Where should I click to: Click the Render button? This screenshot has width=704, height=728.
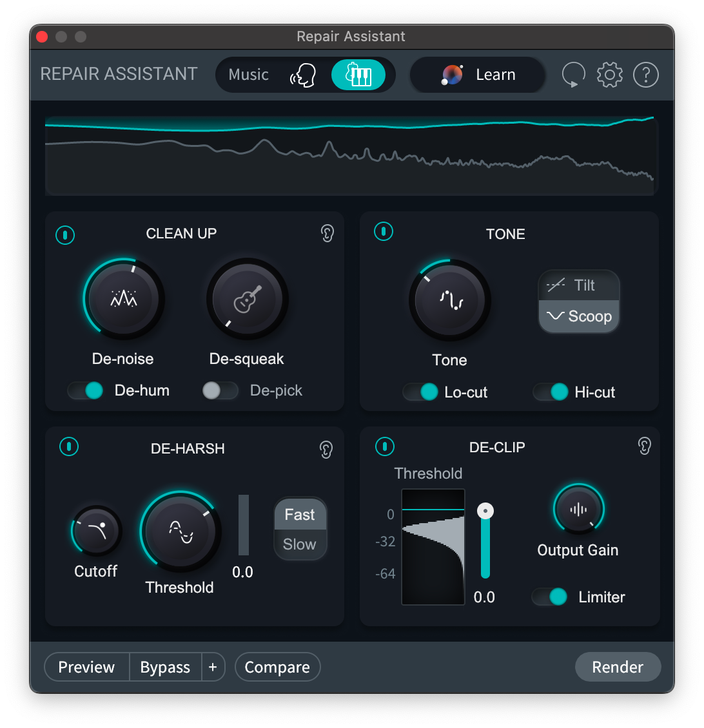[x=618, y=667]
